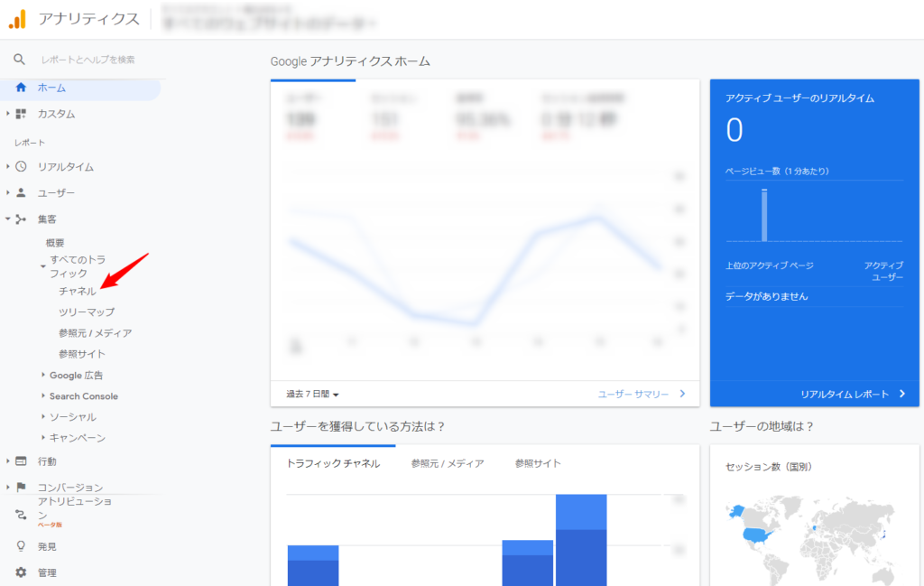Screen dimensions: 924x586
Task: Open the ユーザー サマリー link
Action: click(x=633, y=394)
